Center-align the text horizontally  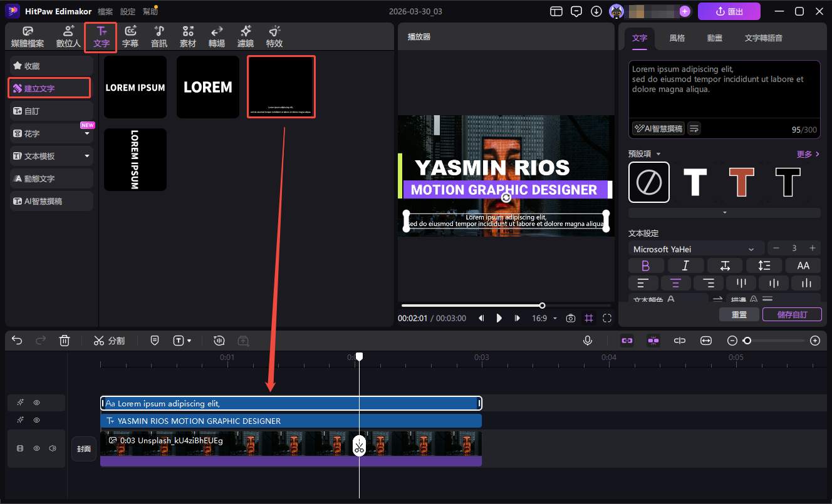[675, 283]
